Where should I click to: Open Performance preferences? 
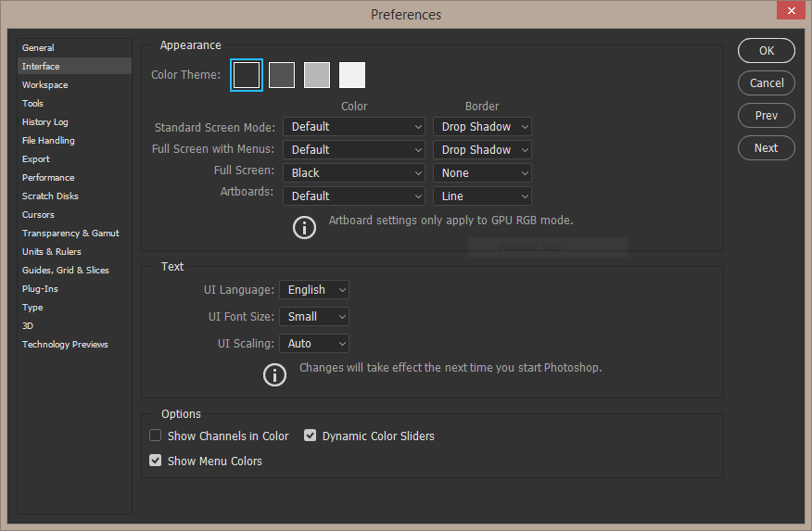tap(74, 178)
